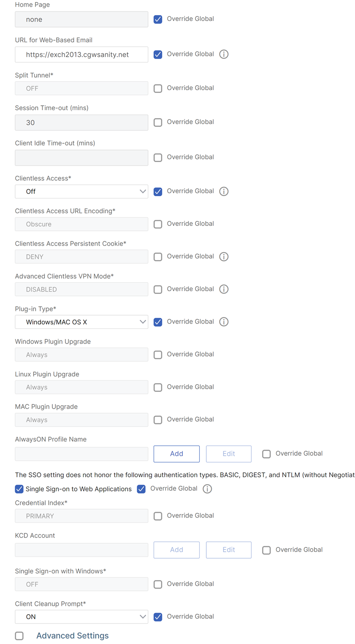Click the Client Idle Time-out input field

(82, 158)
